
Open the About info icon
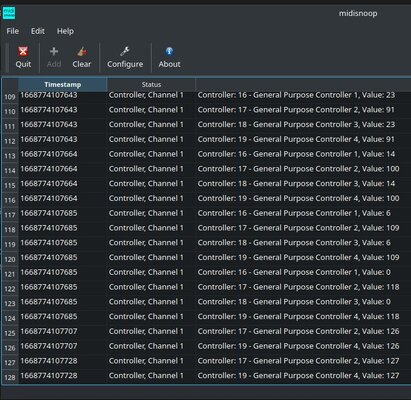click(169, 51)
